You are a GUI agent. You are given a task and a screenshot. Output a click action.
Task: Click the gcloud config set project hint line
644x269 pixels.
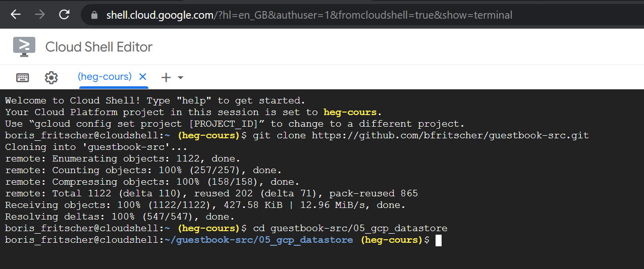coord(235,124)
